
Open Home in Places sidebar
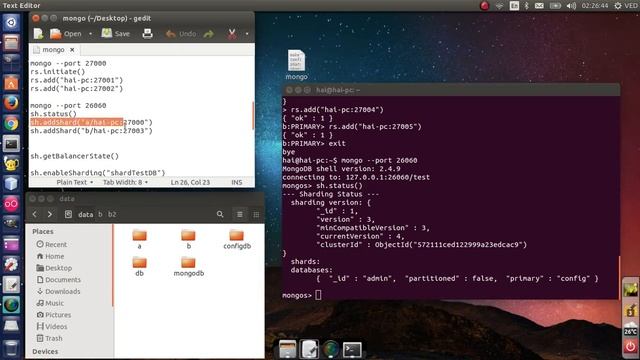click(x=50, y=256)
